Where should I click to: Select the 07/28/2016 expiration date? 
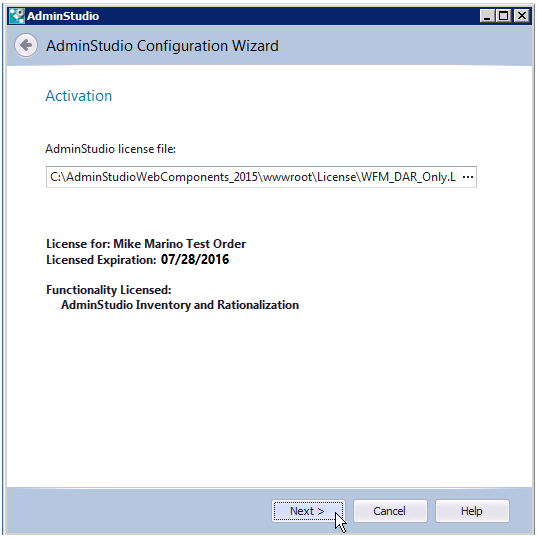click(x=195, y=259)
